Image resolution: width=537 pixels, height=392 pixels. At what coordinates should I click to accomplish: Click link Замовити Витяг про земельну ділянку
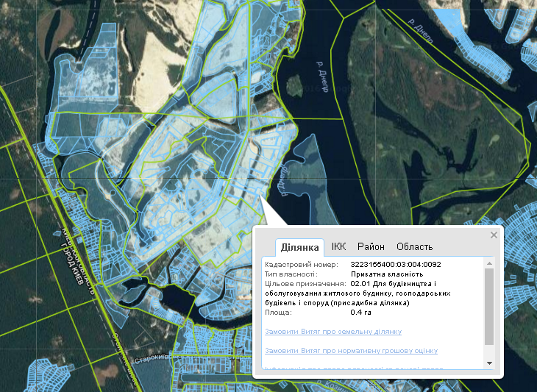point(332,332)
